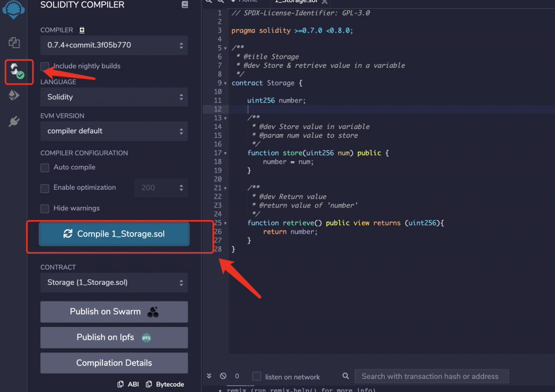The width and height of the screenshot is (555, 392).
Task: Click the IPFS badge icon
Action: pos(146,338)
